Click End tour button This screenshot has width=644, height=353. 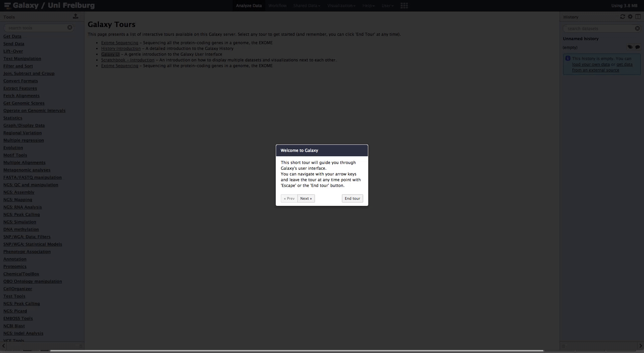click(x=352, y=198)
